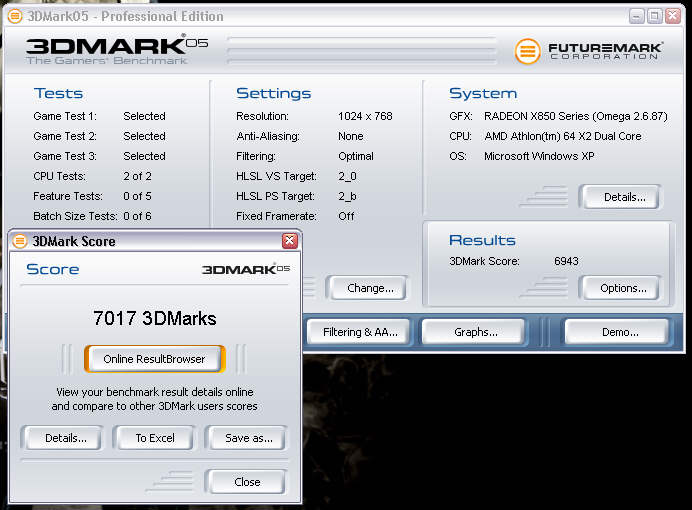Click the 3DMark05 title bar app icon
This screenshot has height=510, width=692.
(x=15, y=17)
